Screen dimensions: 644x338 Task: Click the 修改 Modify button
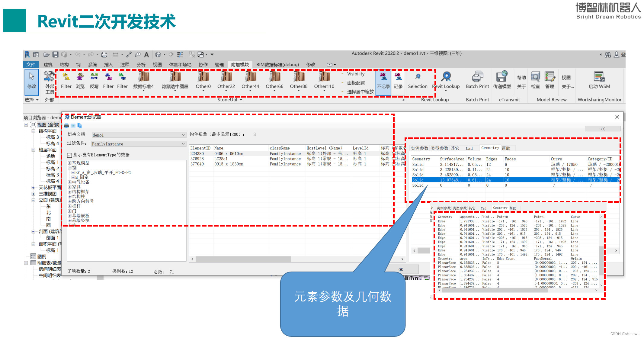(x=31, y=82)
